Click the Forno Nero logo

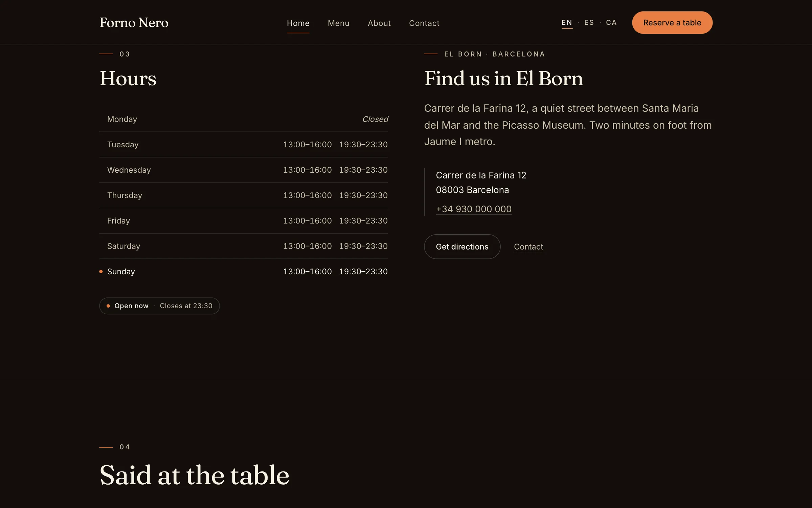[134, 23]
